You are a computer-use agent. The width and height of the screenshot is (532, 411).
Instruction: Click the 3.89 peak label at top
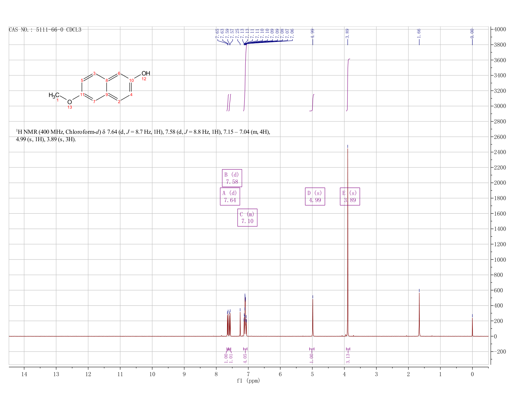347,33
